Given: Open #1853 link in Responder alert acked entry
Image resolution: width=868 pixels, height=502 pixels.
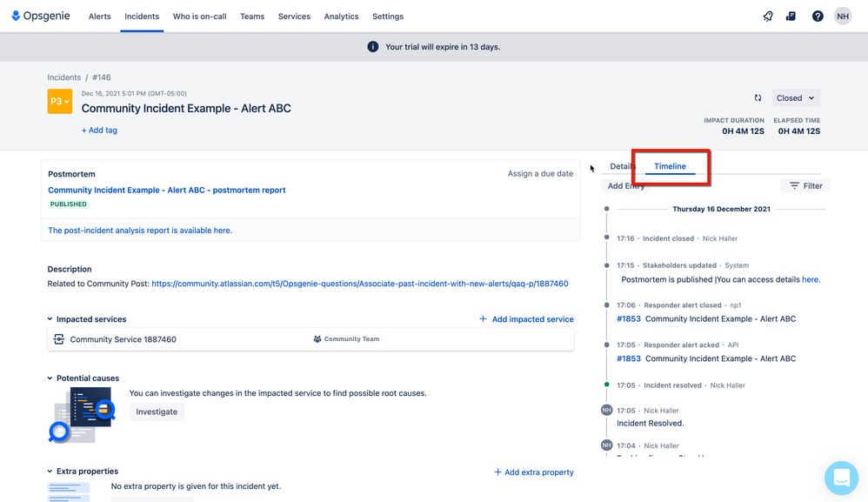Looking at the screenshot, I should (x=629, y=358).
